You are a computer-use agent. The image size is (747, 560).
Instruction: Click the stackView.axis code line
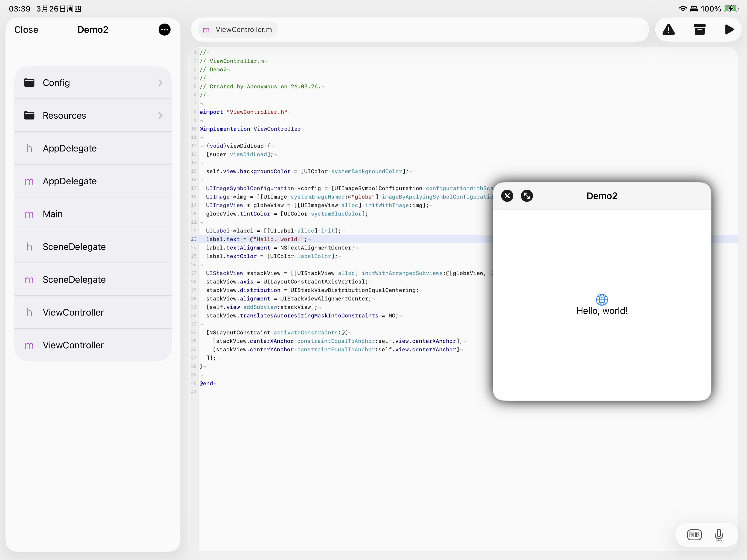[287, 282]
